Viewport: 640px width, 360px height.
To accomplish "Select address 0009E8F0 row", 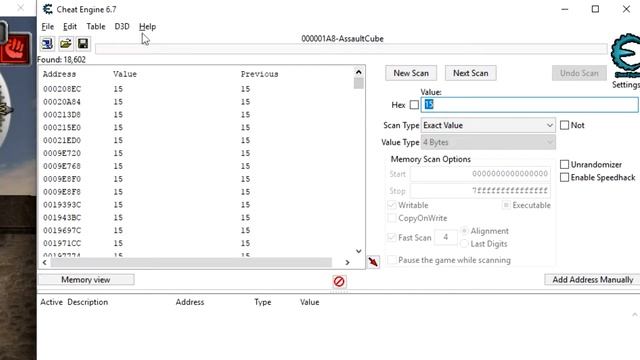I will tap(197, 179).
